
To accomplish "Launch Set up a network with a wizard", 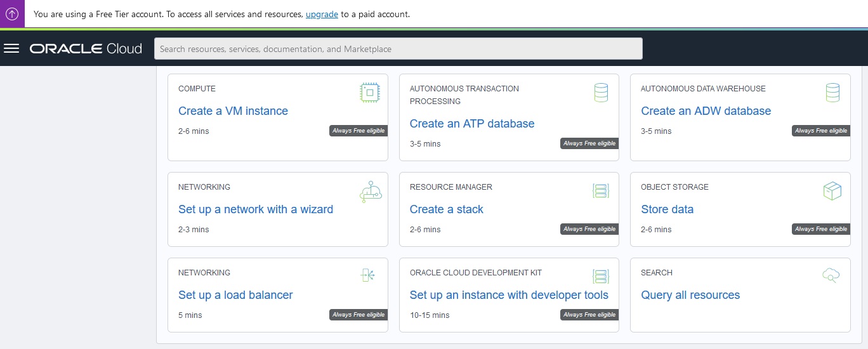I will (256, 209).
